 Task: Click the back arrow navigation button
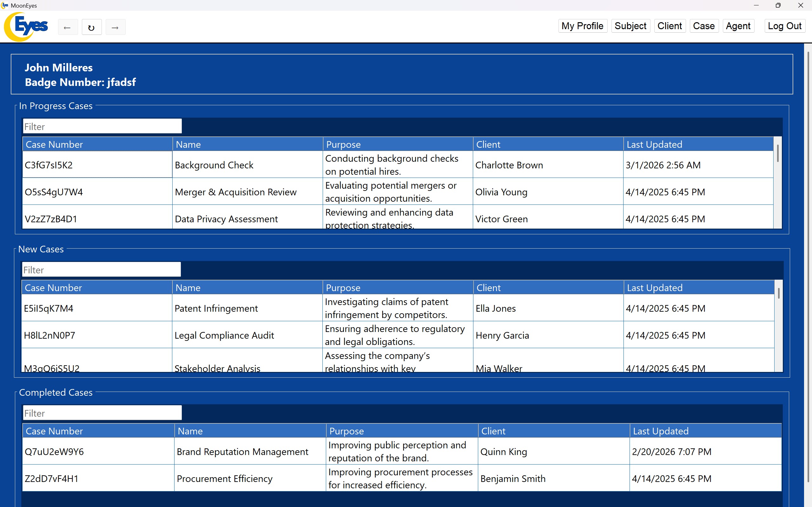pyautogui.click(x=68, y=27)
